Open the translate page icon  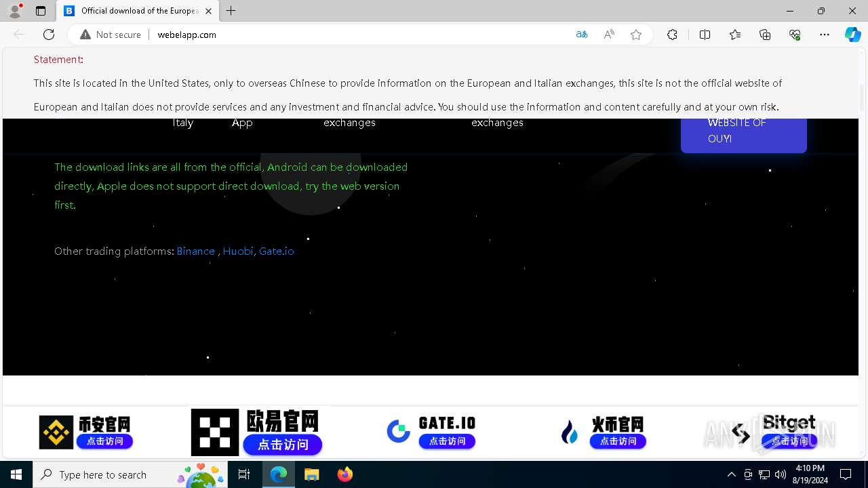click(x=582, y=35)
